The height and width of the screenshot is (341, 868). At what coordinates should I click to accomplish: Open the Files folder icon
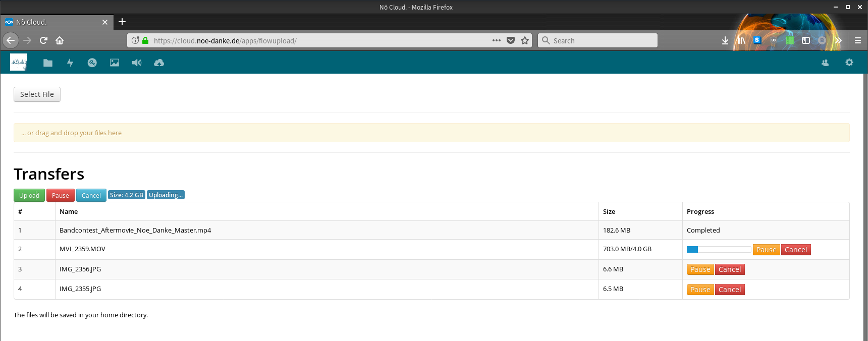pyautogui.click(x=48, y=63)
